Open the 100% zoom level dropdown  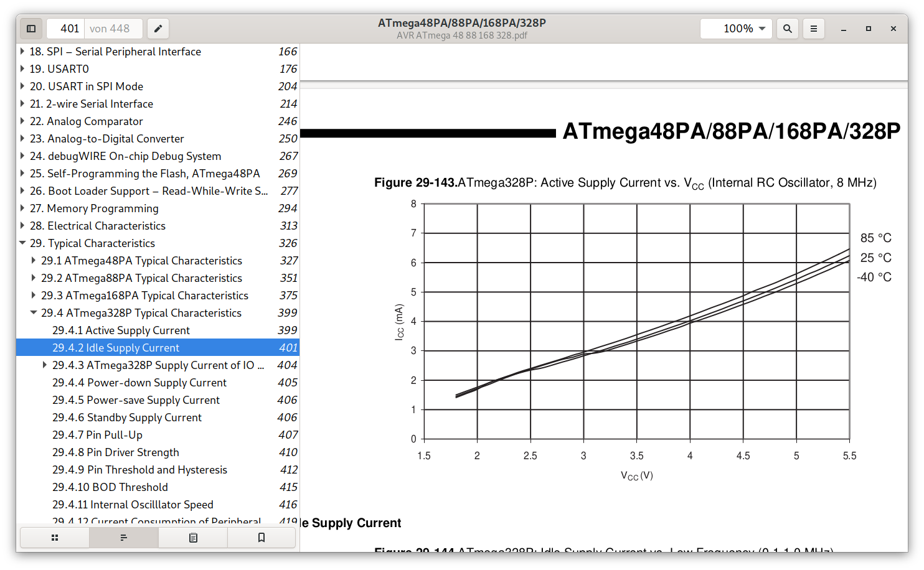tap(736, 29)
